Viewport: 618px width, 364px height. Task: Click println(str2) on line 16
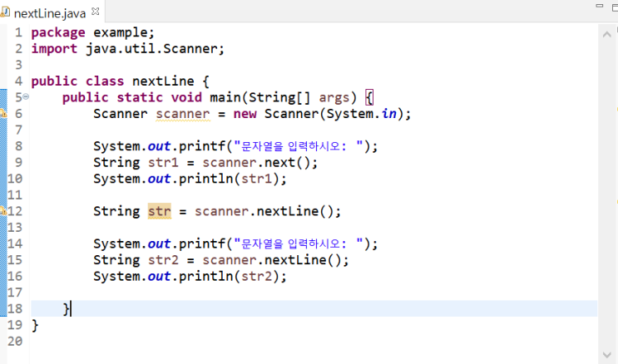(229, 276)
